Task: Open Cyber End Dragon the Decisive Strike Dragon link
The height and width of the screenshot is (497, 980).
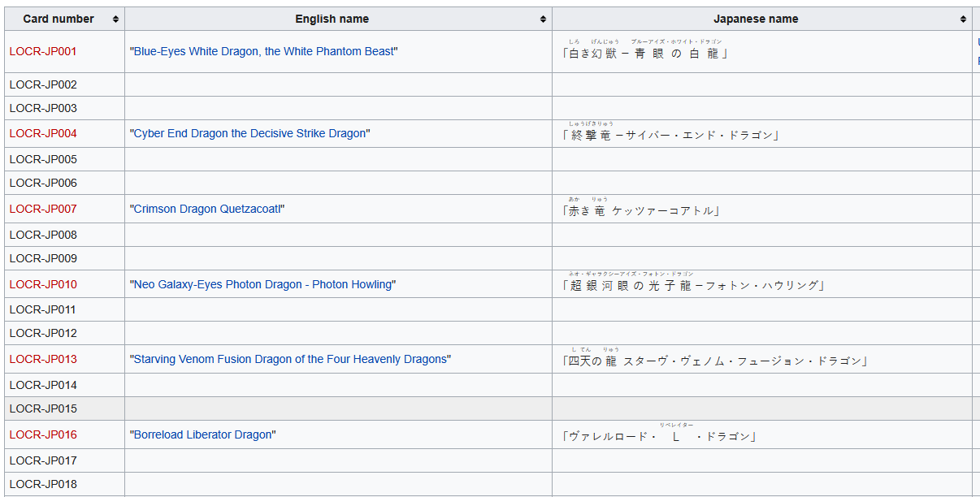Action: click(250, 133)
